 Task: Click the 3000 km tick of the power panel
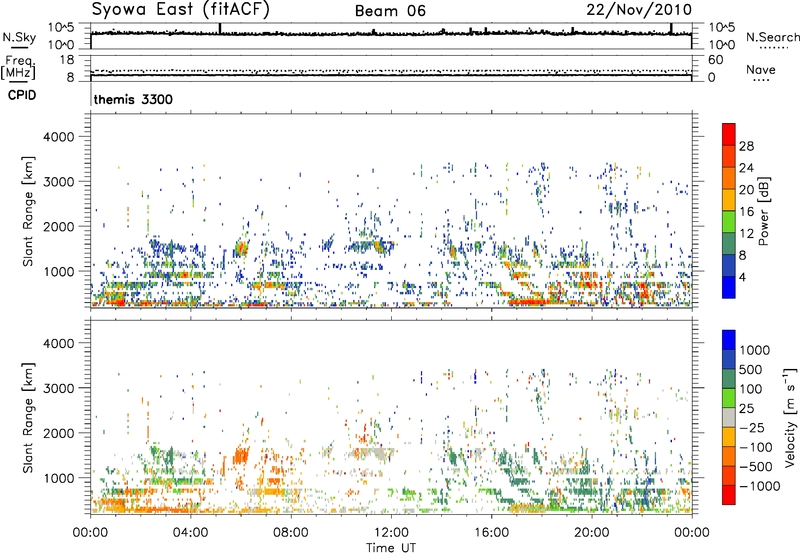(x=58, y=182)
